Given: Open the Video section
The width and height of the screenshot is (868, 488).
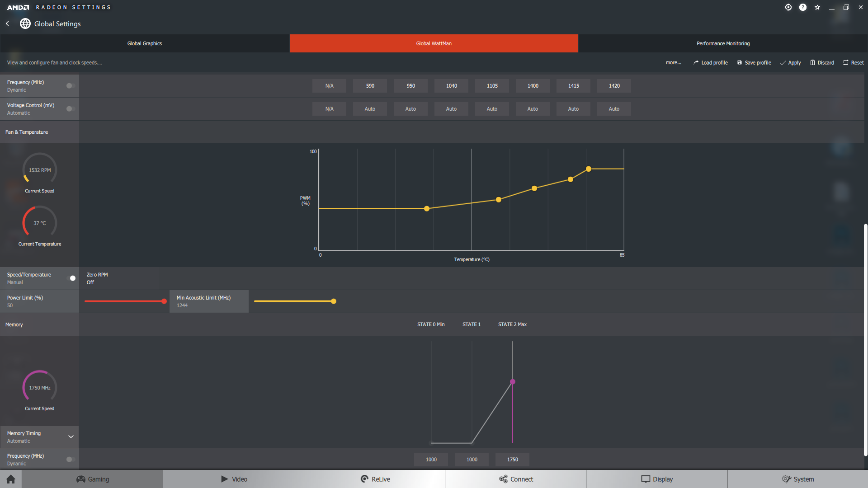Looking at the screenshot, I should pos(234,479).
